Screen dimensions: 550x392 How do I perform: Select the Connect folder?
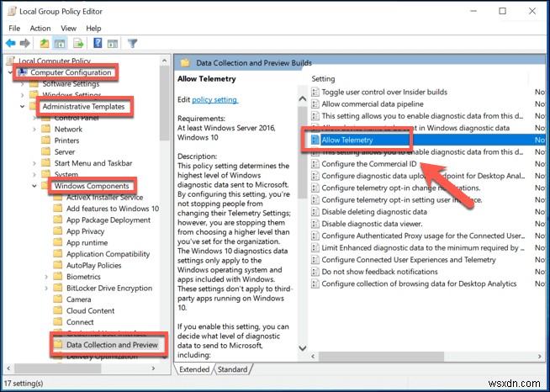point(80,322)
